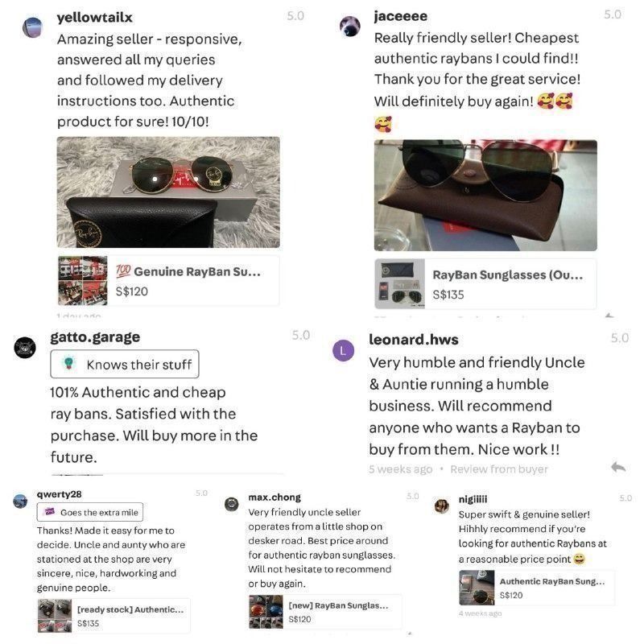The image size is (644, 644).
Task: Click the username leonard.hws
Action: pos(414,340)
